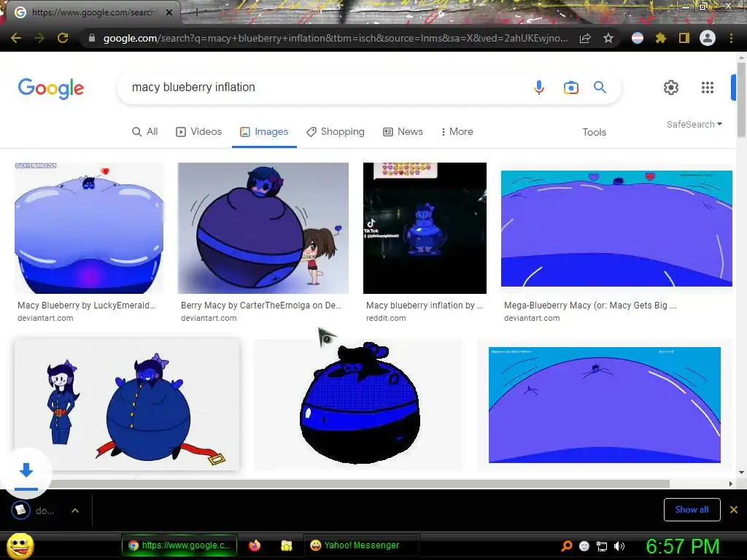The height and width of the screenshot is (560, 747).
Task: Open the Yahoo! Messenger taskbar button
Action: point(362,545)
